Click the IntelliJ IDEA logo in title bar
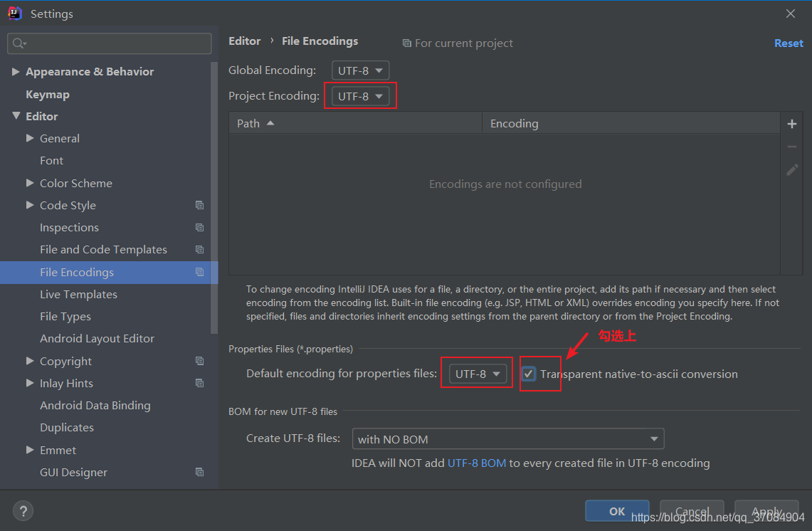This screenshot has height=531, width=812. click(x=14, y=14)
